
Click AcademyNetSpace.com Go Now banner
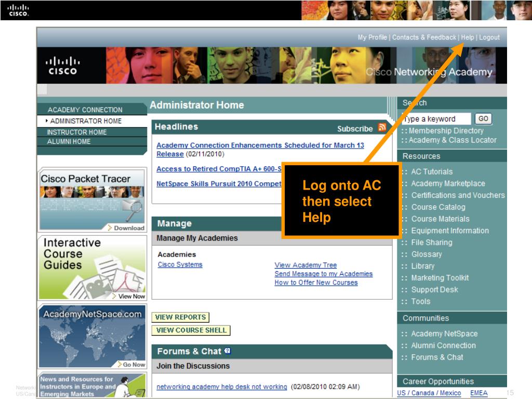pyautogui.click(x=92, y=336)
